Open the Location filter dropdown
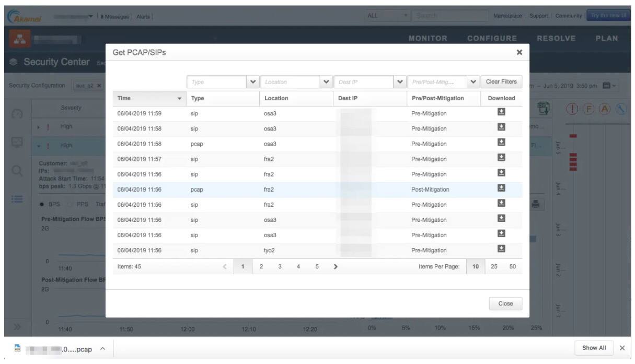The width and height of the screenshot is (635, 364). click(x=327, y=82)
